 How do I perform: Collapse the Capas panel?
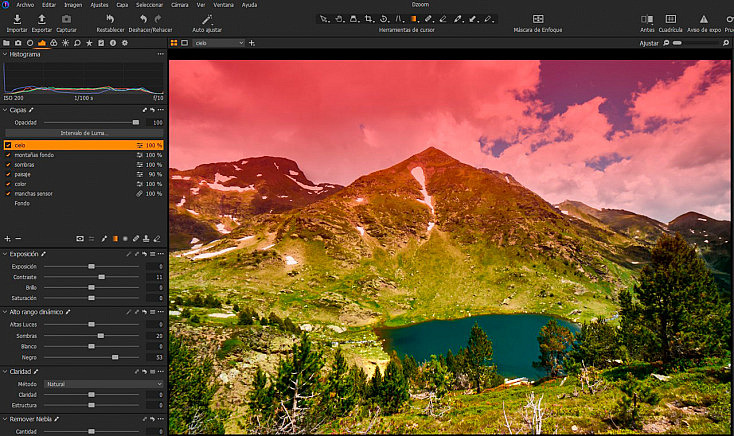[x=5, y=110]
